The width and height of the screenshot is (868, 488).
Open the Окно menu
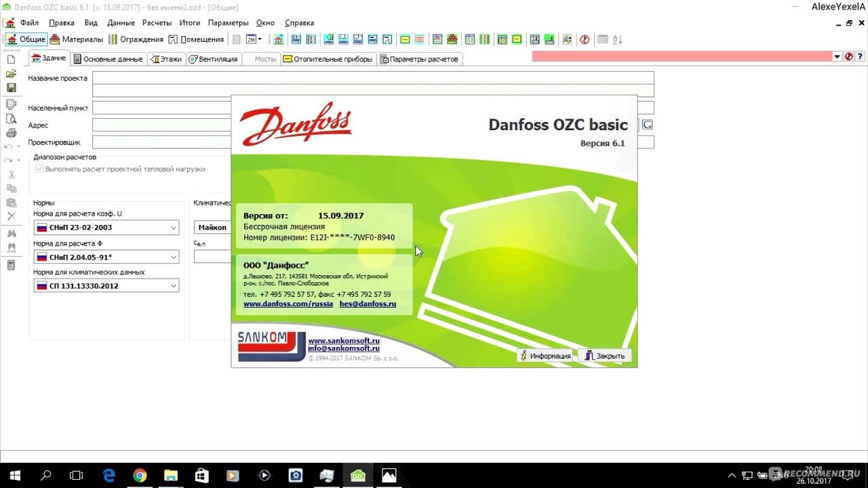(265, 22)
